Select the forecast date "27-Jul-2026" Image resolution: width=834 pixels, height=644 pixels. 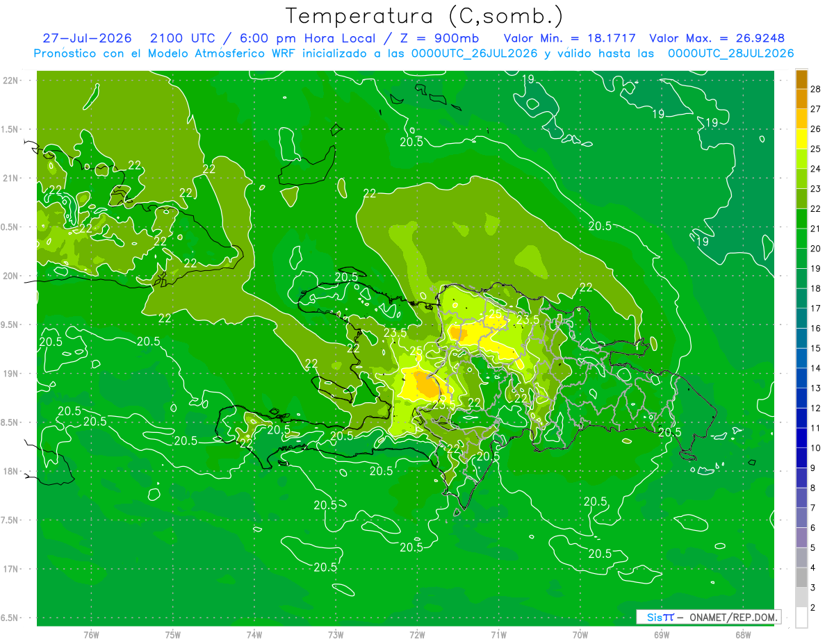click(87, 38)
